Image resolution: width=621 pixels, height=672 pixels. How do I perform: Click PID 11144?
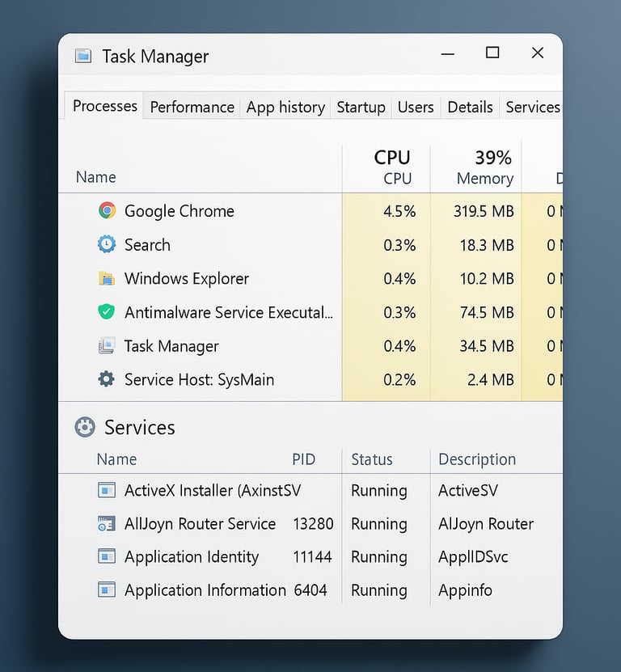[x=312, y=556]
